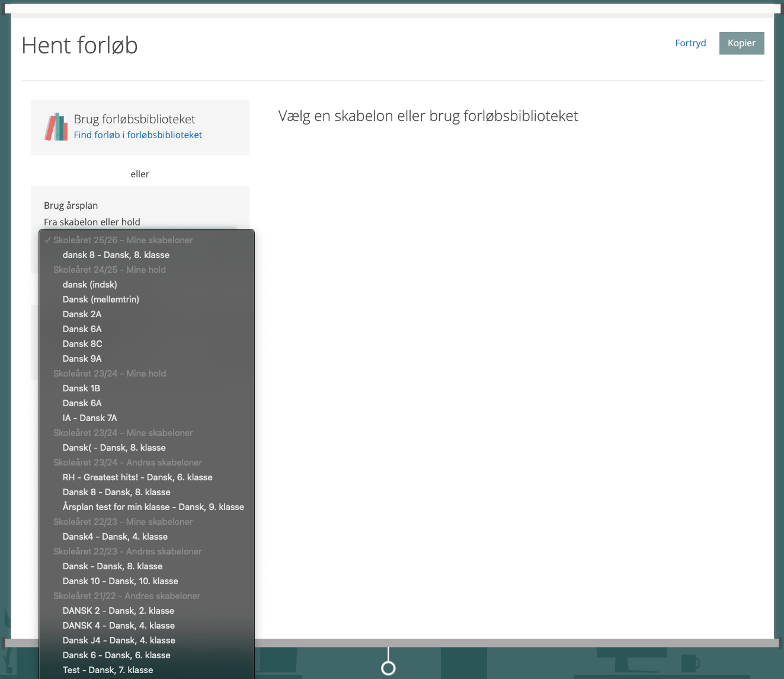Pick Årsplan test for min klasse

[153, 507]
